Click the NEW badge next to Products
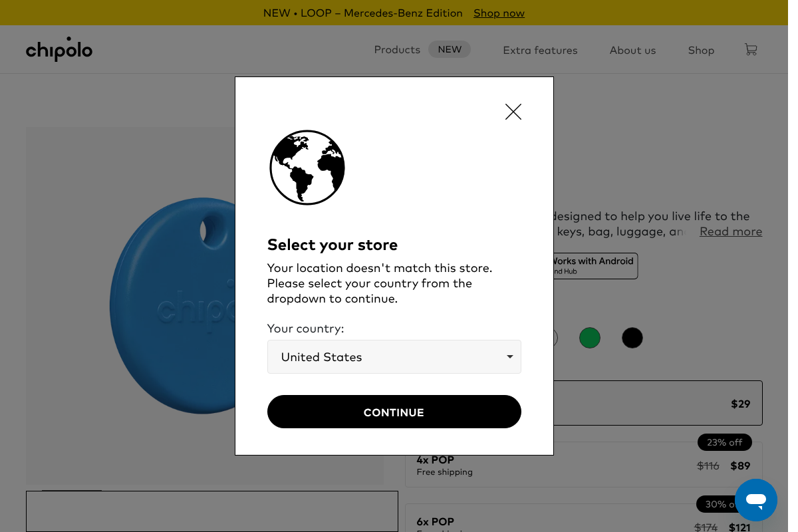The height and width of the screenshot is (532, 798). 450,49
